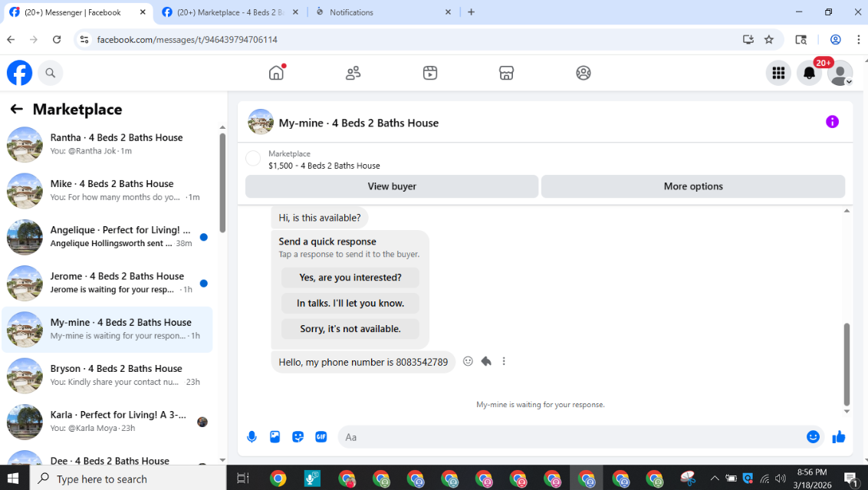This screenshot has height=490, width=868.
Task: Open Dee conversation
Action: (107, 459)
